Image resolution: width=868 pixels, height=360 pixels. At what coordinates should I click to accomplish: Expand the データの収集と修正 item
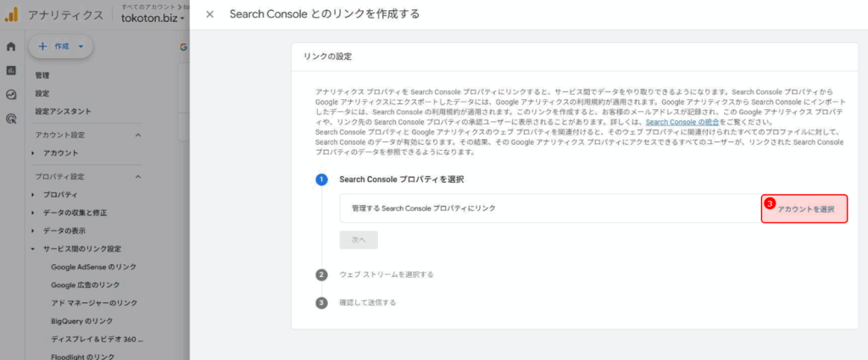(33, 213)
